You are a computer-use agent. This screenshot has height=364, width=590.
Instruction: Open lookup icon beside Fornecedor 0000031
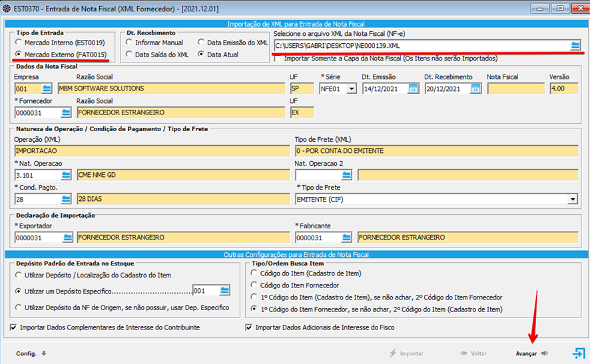(x=66, y=112)
